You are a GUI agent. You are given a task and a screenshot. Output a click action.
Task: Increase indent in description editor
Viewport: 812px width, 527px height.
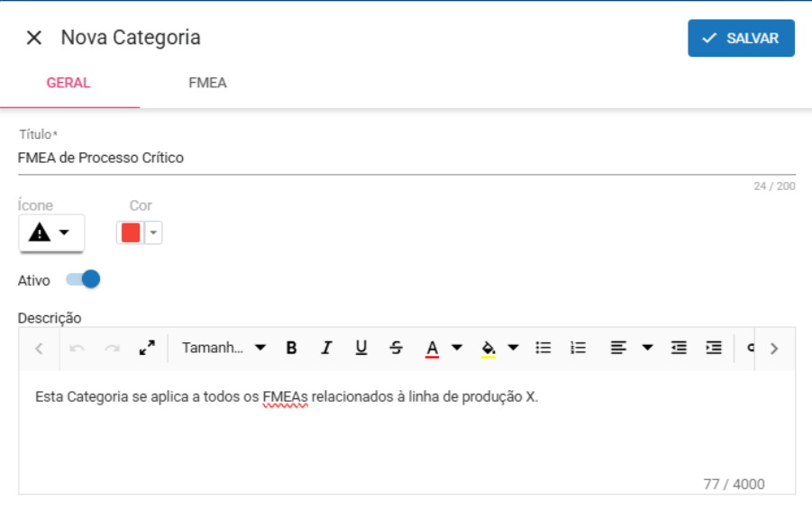click(714, 348)
